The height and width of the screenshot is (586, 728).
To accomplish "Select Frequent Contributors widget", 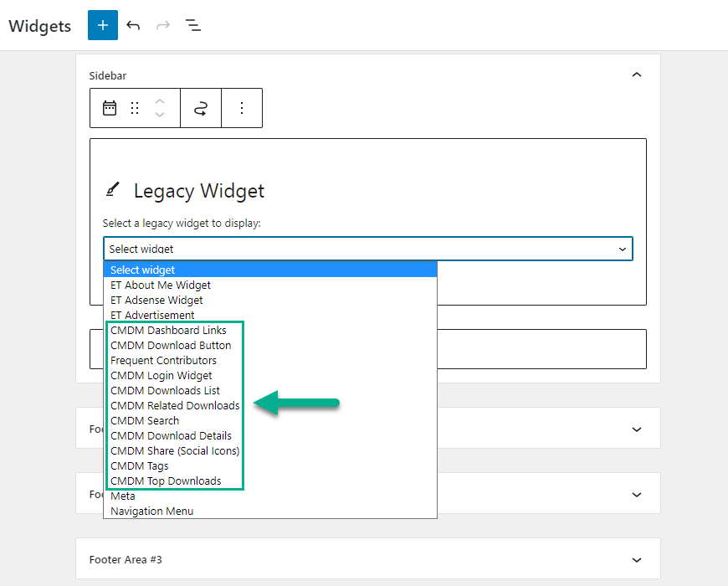I will click(270, 360).
